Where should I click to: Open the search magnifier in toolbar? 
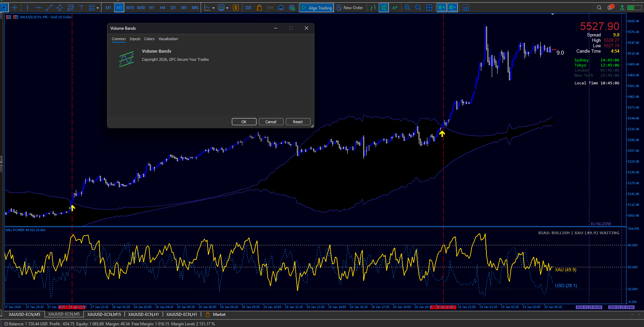point(599,7)
